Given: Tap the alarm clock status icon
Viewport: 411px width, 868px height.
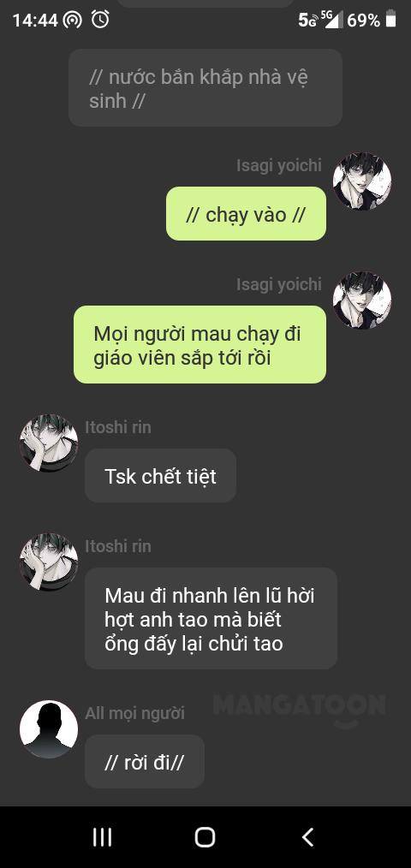Looking at the screenshot, I should tap(100, 20).
